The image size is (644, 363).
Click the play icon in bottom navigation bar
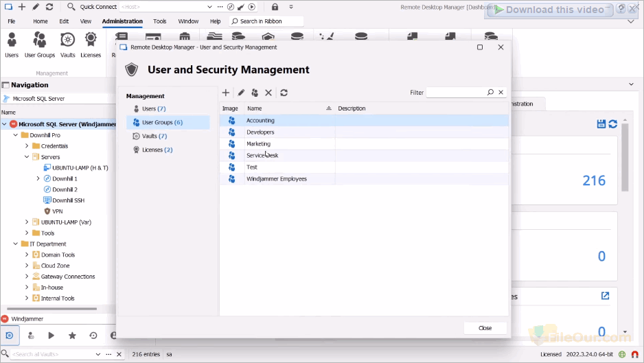[51, 336]
